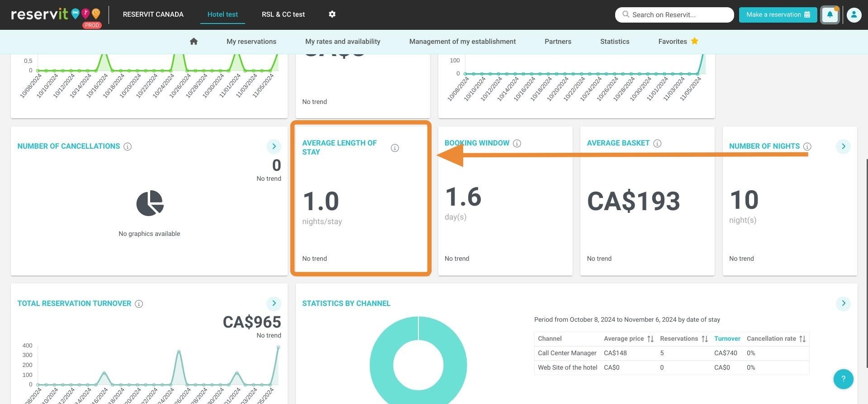Image resolution: width=868 pixels, height=404 pixels.
Task: Show info for Number of Nights
Action: click(807, 146)
